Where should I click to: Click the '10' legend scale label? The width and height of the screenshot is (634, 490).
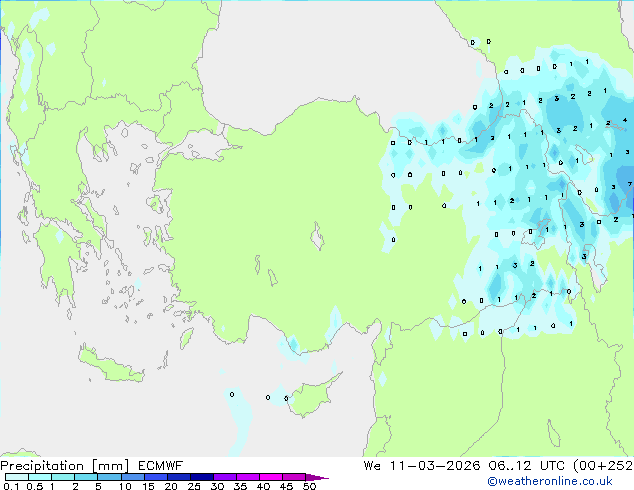pos(125,486)
